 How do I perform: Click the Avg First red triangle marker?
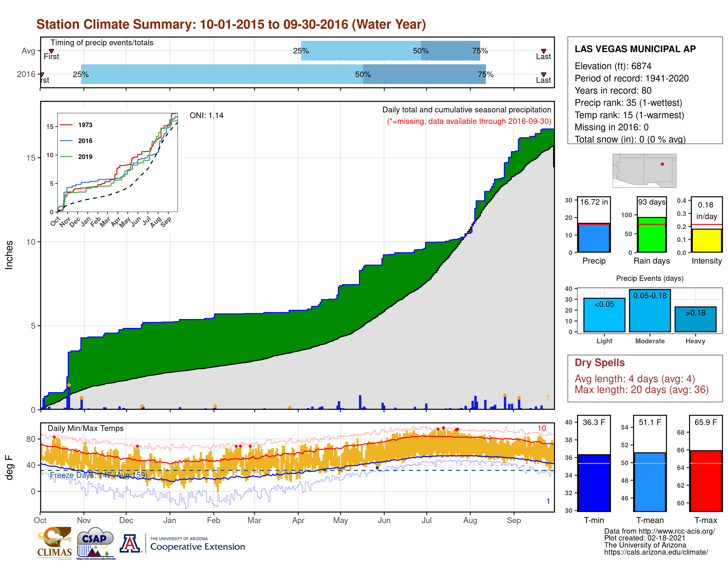point(51,51)
